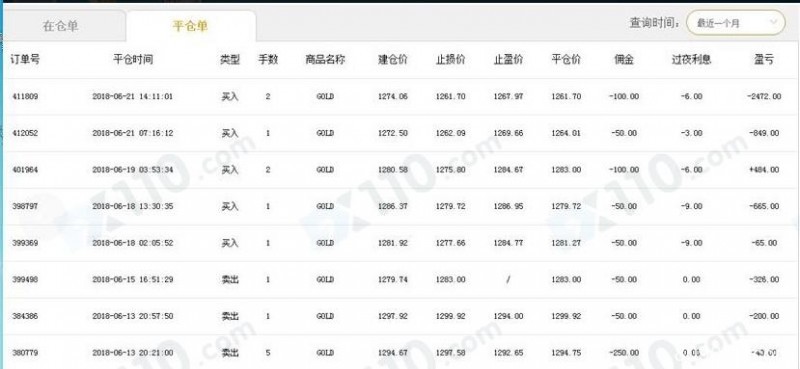Click take-profit price 1286.95
Viewport: 800px width, 369px height.
tap(508, 206)
